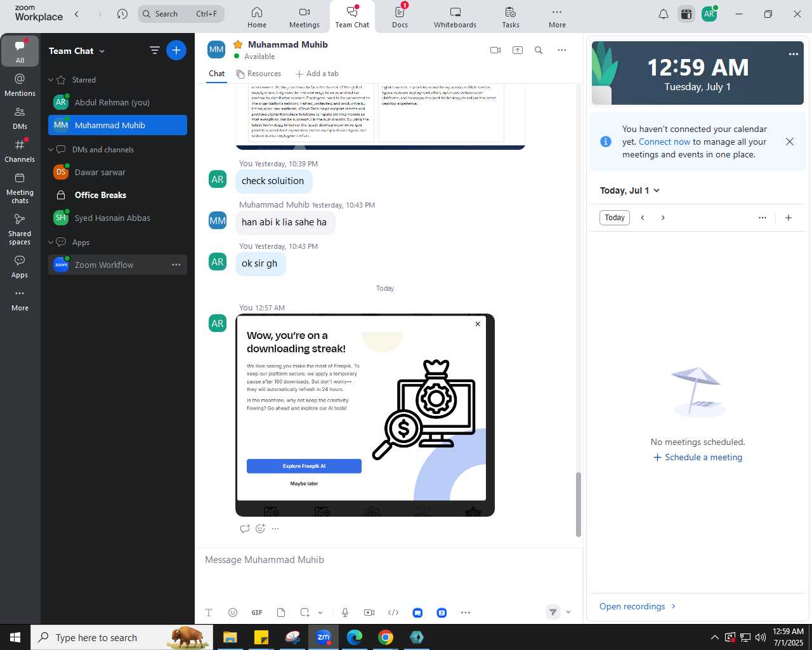Click the share screen icon in chat header
This screenshot has height=650, width=812.
pyautogui.click(x=518, y=50)
